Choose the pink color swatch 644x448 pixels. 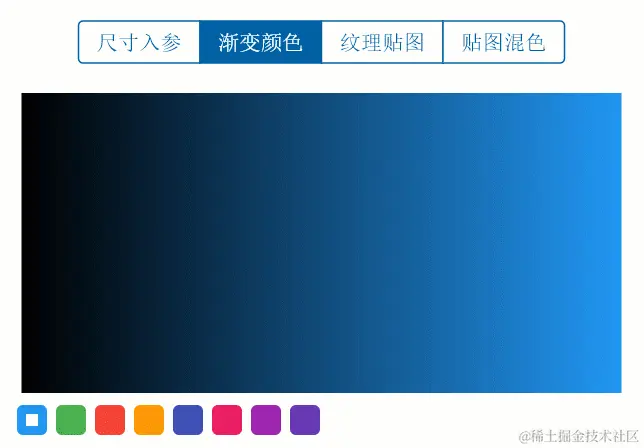(227, 420)
